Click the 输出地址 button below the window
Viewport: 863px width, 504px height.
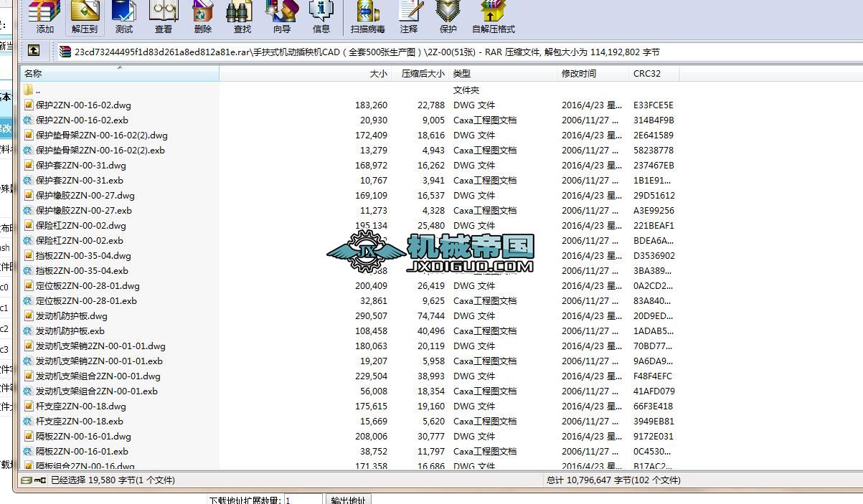[348, 500]
